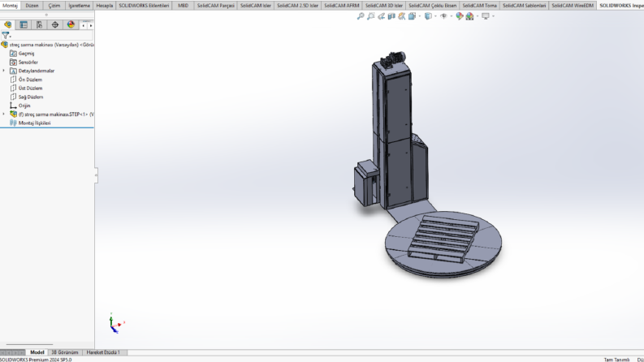The image size is (644, 362).
Task: Open the PropertyManager panel tab
Action: click(24, 25)
